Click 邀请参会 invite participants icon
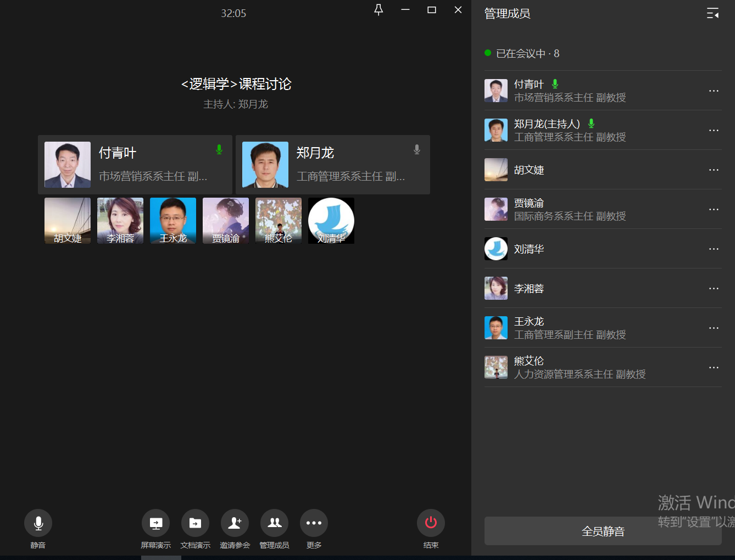 pos(235,523)
